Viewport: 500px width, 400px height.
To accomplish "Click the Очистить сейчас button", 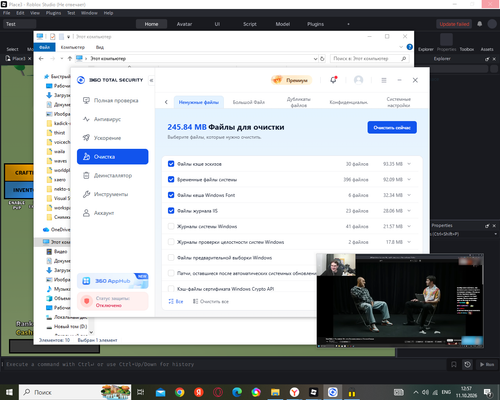I will pyautogui.click(x=392, y=127).
